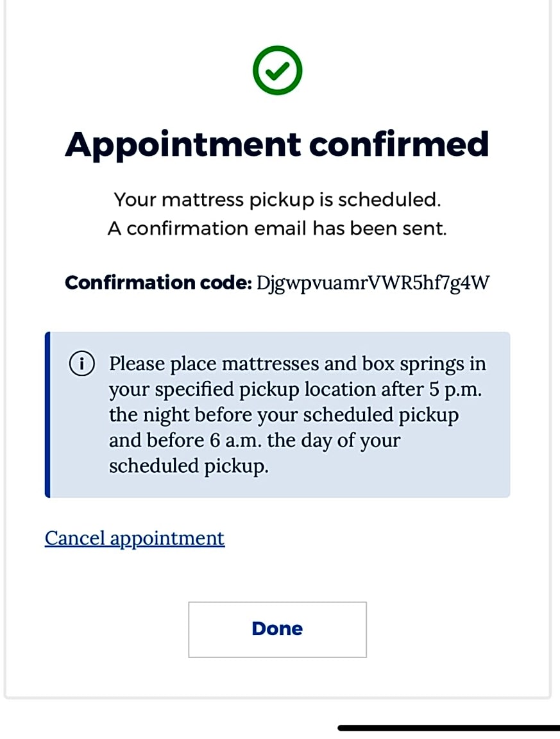
Task: Click the "5 p.m." time in the notice
Action: [x=456, y=389]
